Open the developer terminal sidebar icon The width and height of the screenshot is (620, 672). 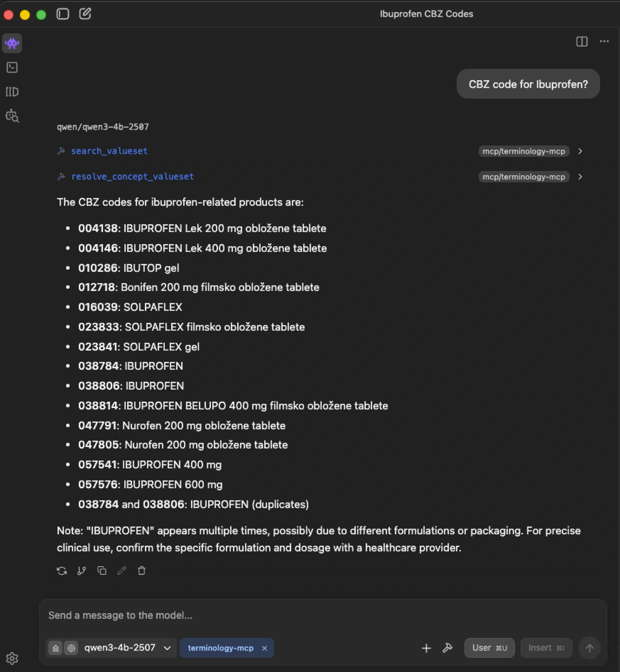click(12, 67)
